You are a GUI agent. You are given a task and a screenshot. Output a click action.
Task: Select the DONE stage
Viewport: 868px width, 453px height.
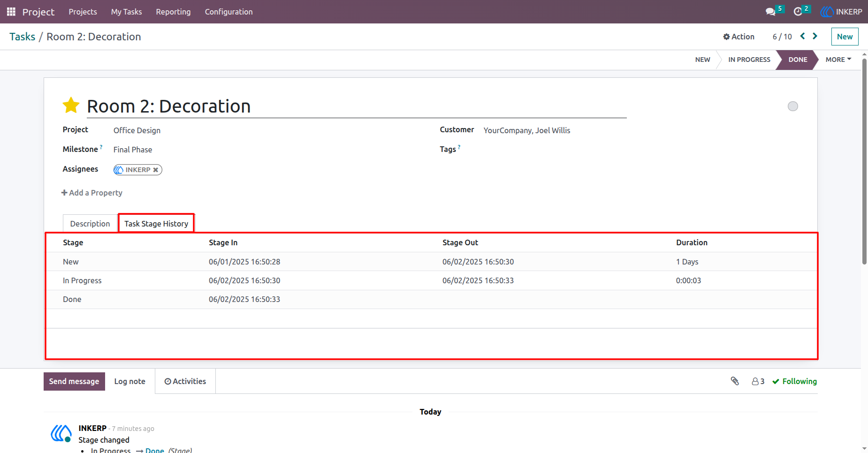click(798, 60)
